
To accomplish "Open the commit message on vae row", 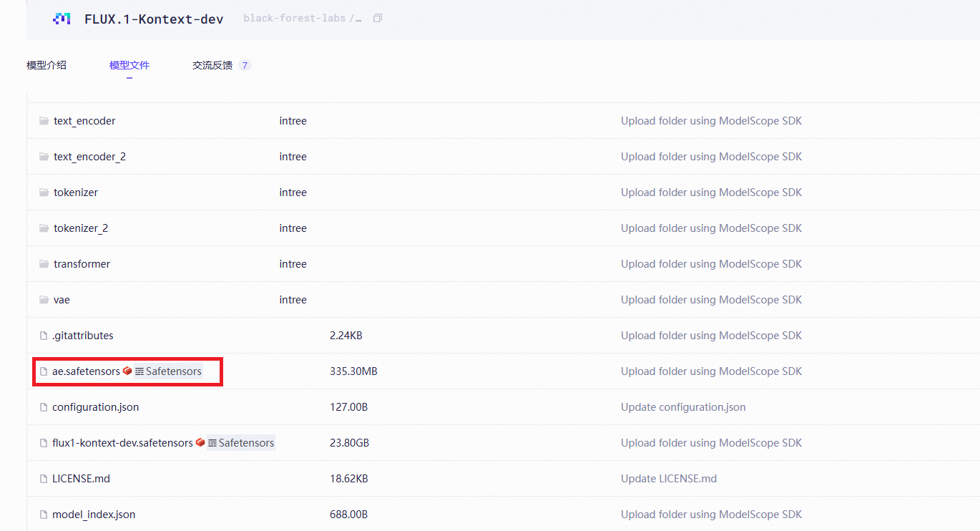I will (x=711, y=300).
